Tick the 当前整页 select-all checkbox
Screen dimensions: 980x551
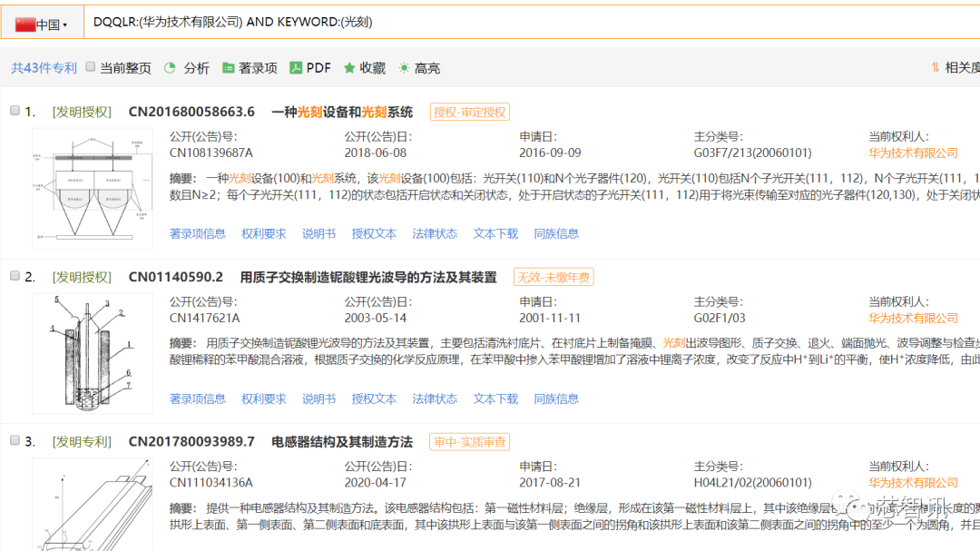coord(91,67)
